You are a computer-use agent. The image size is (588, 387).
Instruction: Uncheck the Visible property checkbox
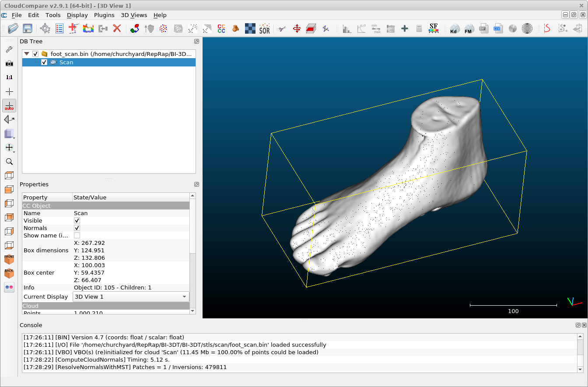(77, 221)
